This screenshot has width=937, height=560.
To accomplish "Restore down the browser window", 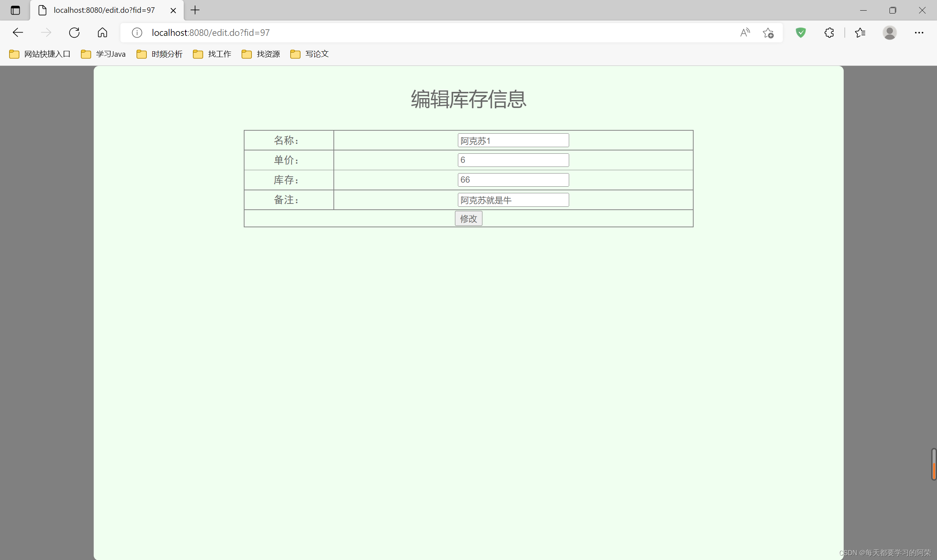I will [x=892, y=10].
